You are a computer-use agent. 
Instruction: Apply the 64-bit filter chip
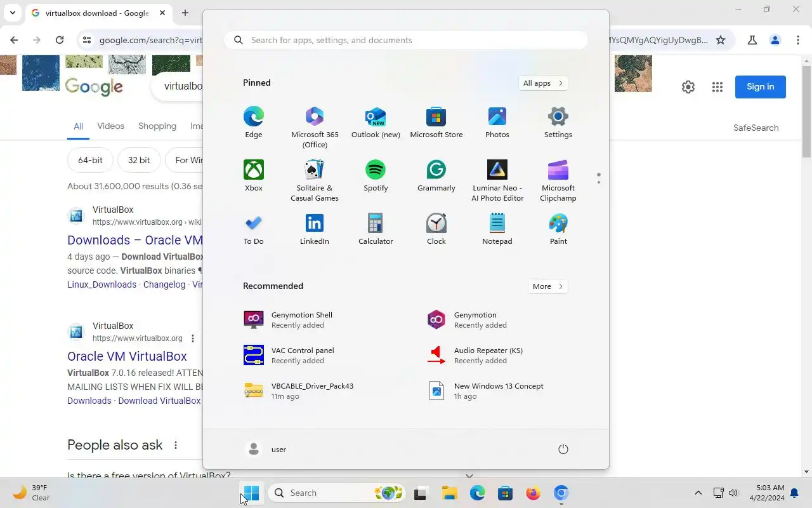(x=90, y=160)
